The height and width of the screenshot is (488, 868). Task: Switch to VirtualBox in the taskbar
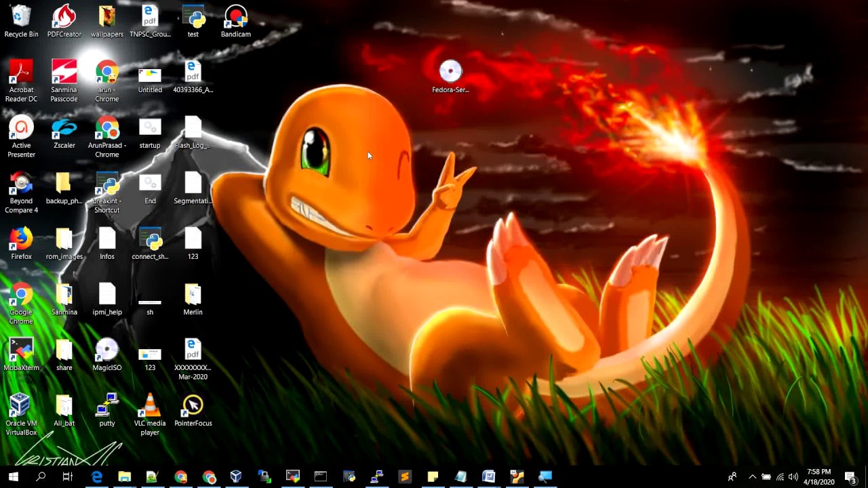click(x=236, y=476)
